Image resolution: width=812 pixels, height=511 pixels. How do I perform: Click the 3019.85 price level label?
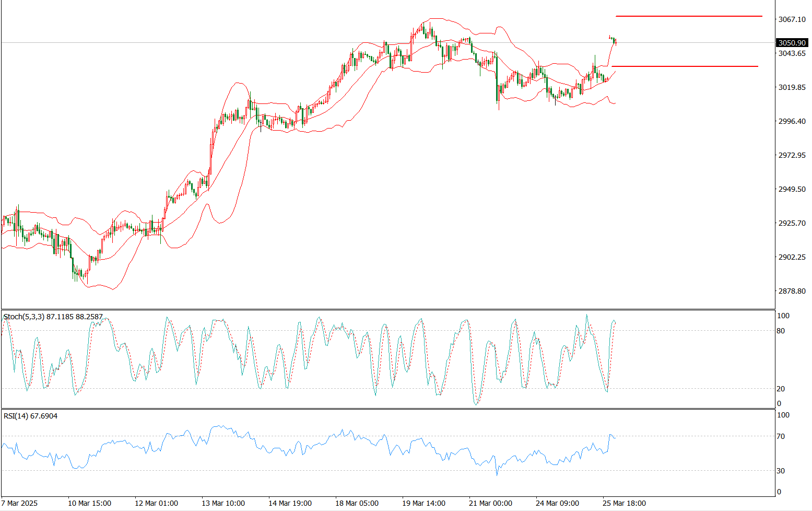coord(792,87)
